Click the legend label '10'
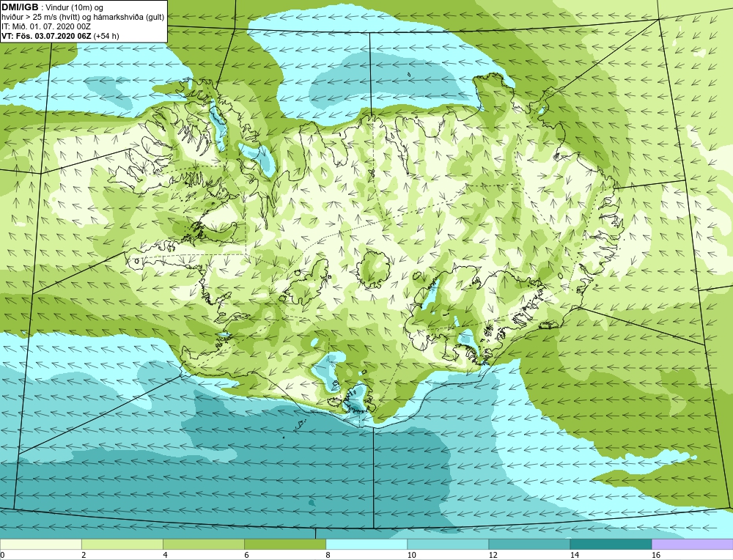733x560 pixels. click(x=412, y=555)
